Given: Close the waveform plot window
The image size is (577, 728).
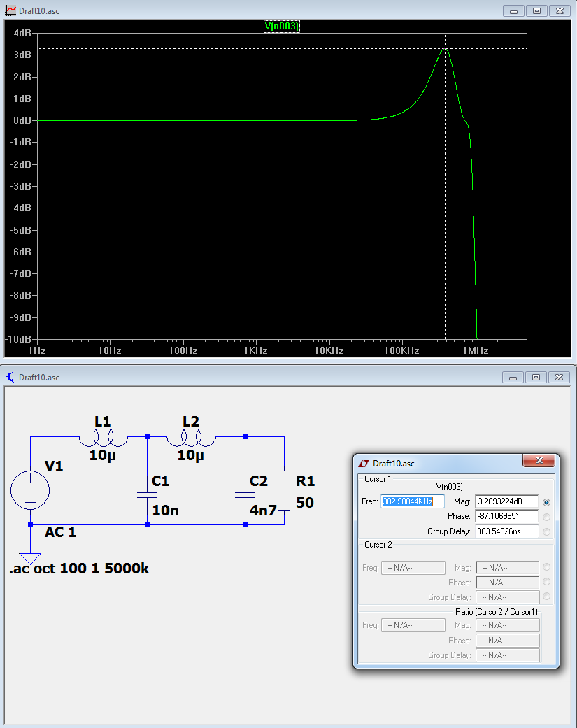Looking at the screenshot, I should [560, 10].
